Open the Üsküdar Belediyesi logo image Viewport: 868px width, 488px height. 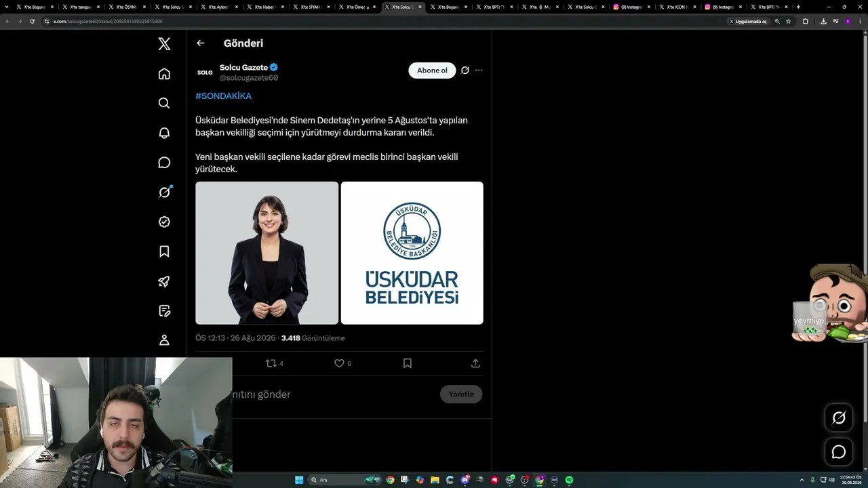(x=412, y=253)
